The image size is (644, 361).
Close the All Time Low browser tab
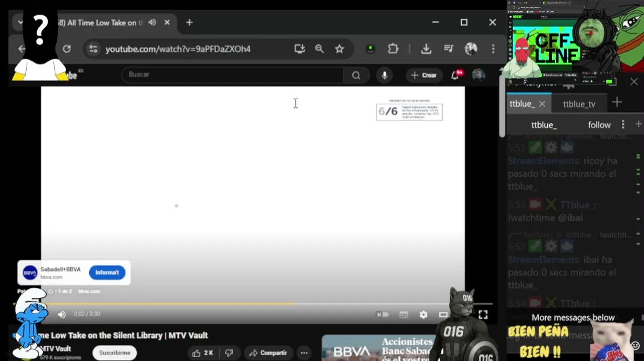tap(167, 23)
